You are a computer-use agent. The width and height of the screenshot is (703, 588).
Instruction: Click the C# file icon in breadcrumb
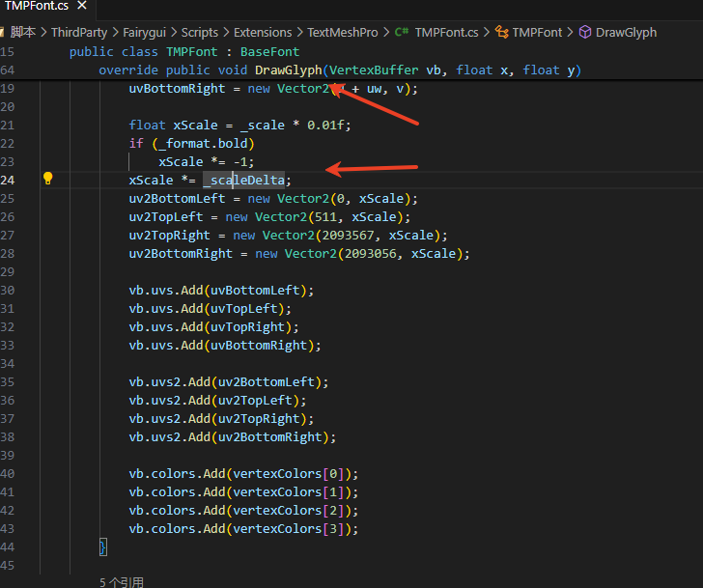click(401, 32)
